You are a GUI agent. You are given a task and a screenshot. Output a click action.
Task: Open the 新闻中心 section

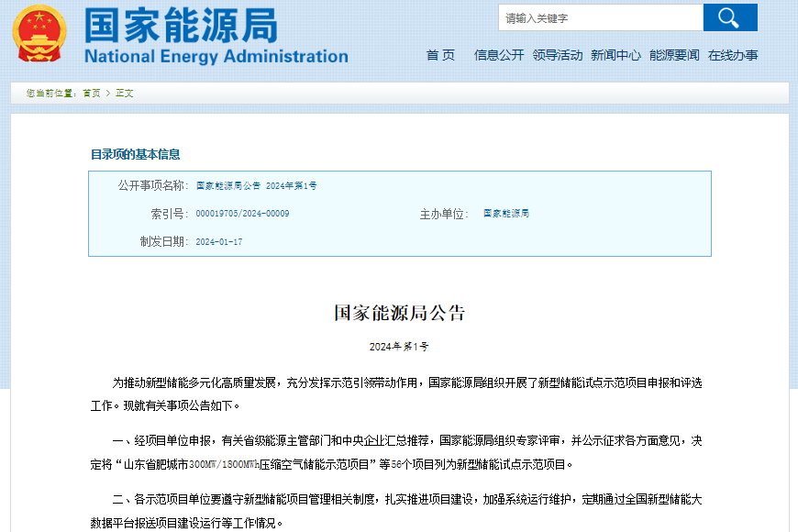pos(615,55)
